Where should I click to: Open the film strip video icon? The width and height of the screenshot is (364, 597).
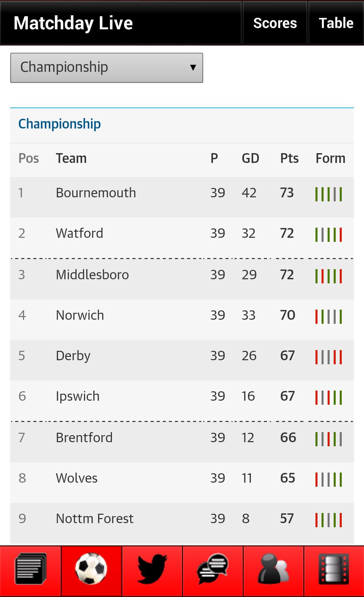click(334, 569)
